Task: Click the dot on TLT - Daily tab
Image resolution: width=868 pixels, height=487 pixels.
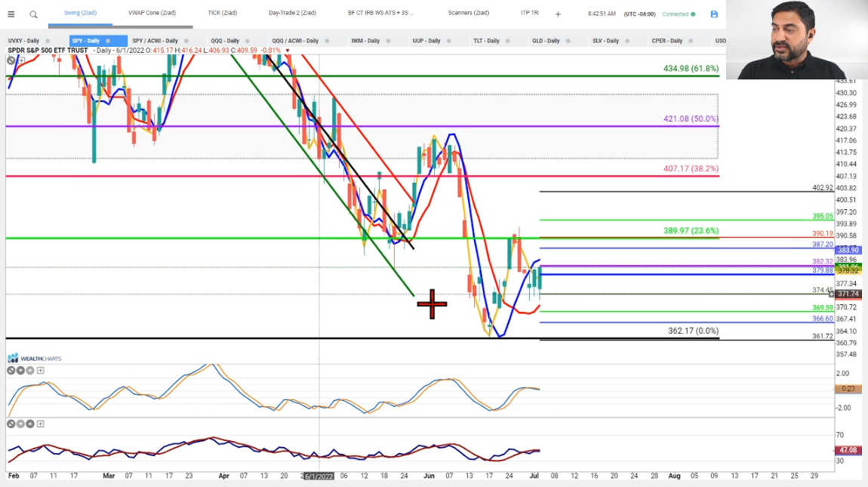Action: pyautogui.click(x=508, y=41)
